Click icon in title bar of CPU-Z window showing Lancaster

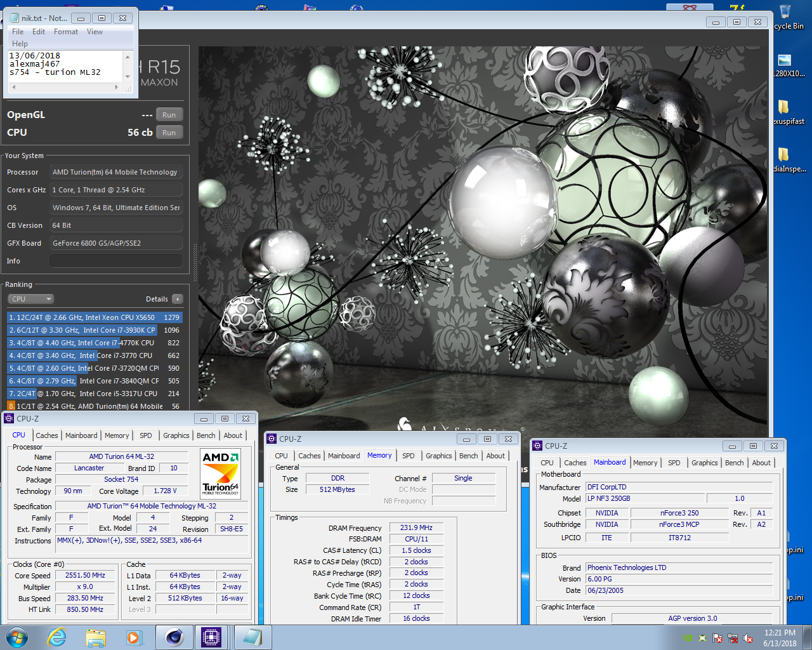point(9,418)
